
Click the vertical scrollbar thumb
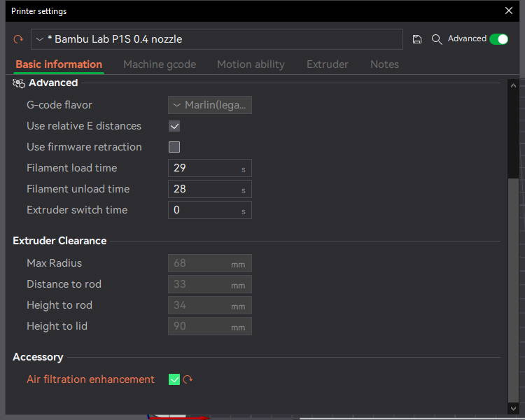(513, 290)
